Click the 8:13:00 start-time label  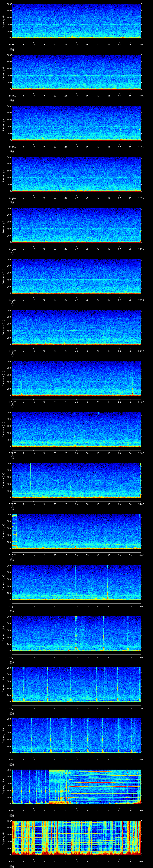tap(12, 44)
